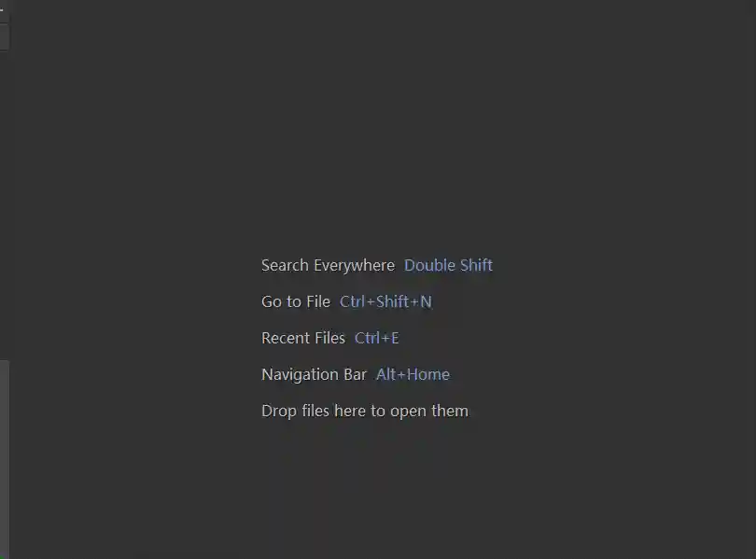756x559 pixels.
Task: Select the Navigation Bar hint label
Action: [x=314, y=374]
